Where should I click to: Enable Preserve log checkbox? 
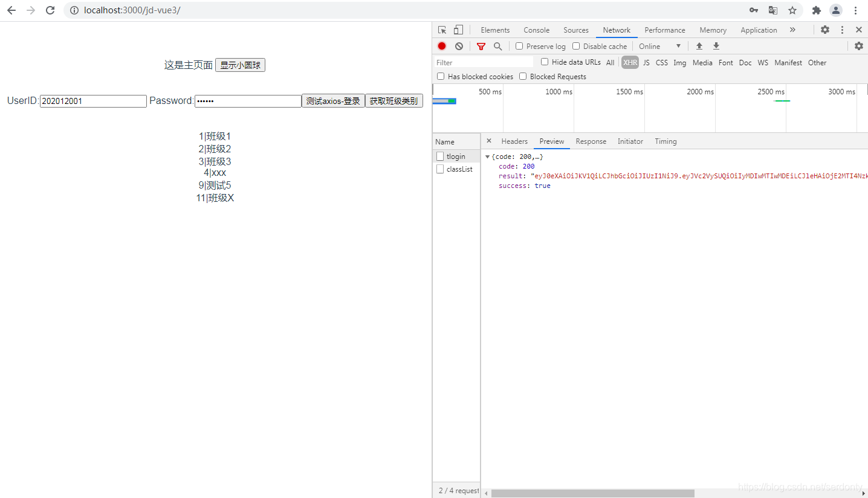(519, 46)
